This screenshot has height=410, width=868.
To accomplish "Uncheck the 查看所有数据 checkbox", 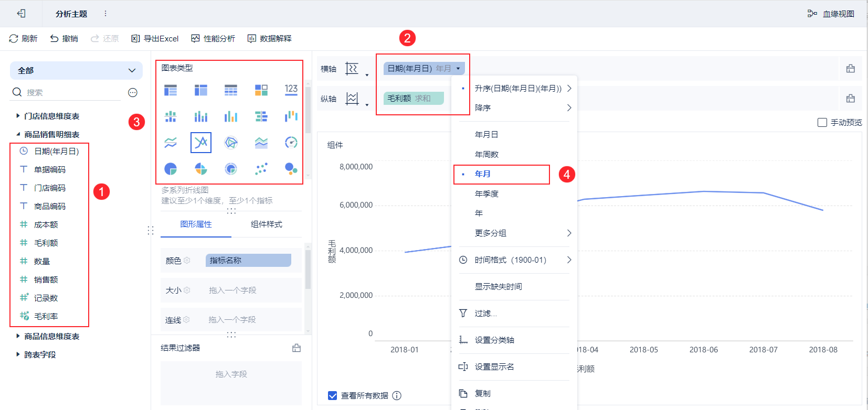I will click(x=332, y=395).
